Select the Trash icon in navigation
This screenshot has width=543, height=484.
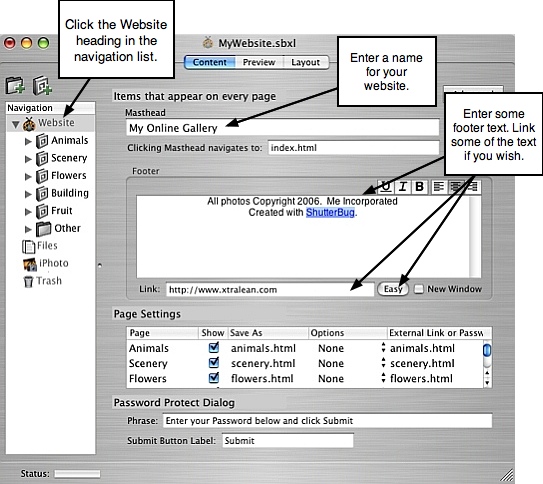click(x=28, y=281)
